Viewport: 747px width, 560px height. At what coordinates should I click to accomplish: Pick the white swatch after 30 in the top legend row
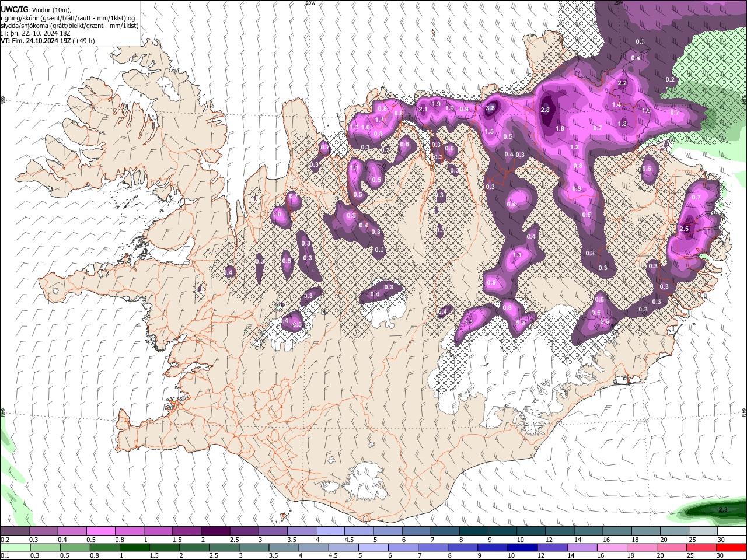[732, 531]
